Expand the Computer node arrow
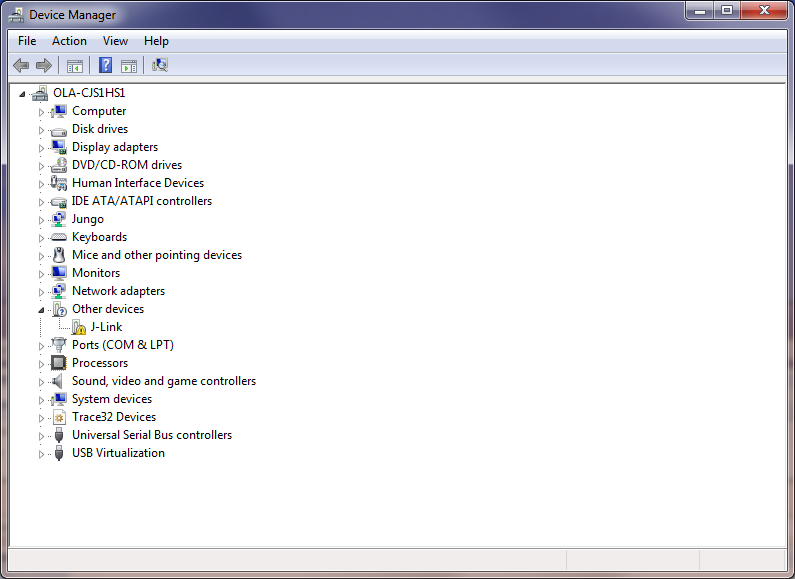This screenshot has height=579, width=795. pyautogui.click(x=41, y=112)
